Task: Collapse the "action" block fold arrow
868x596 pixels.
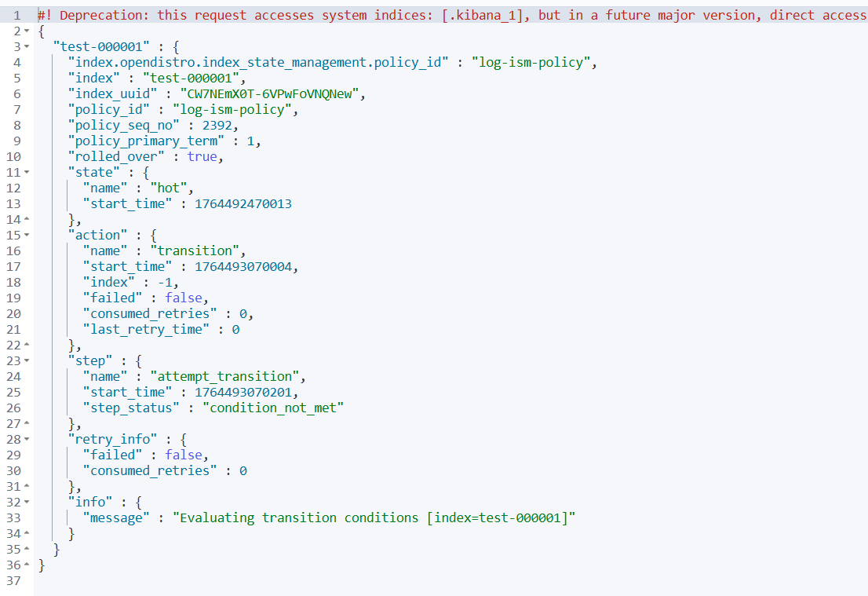Action: click(x=27, y=235)
